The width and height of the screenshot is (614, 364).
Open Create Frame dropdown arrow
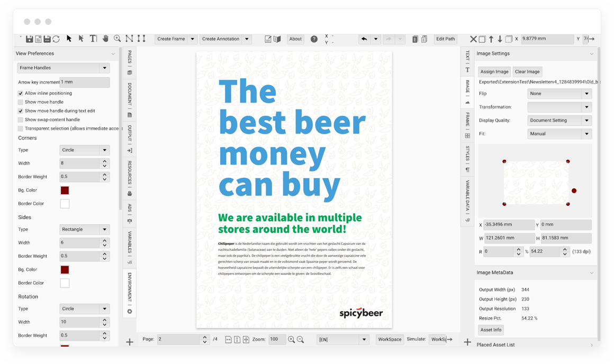[192, 39]
